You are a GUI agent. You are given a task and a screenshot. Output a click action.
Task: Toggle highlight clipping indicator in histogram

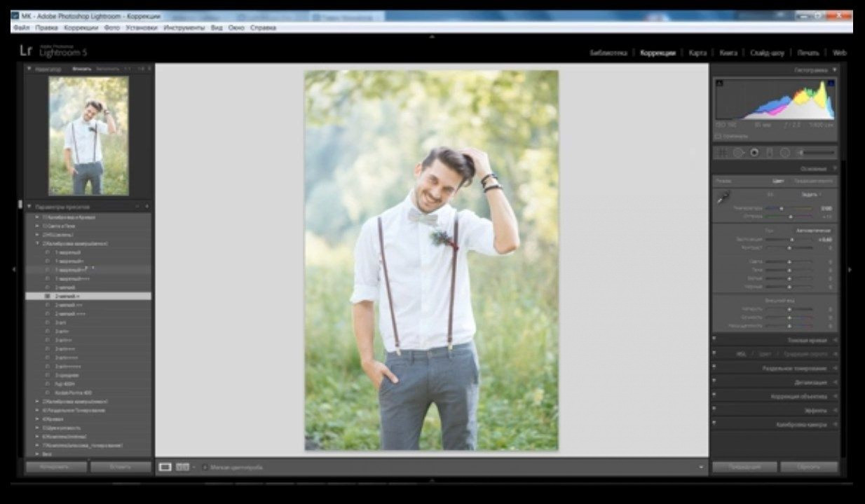[831, 83]
